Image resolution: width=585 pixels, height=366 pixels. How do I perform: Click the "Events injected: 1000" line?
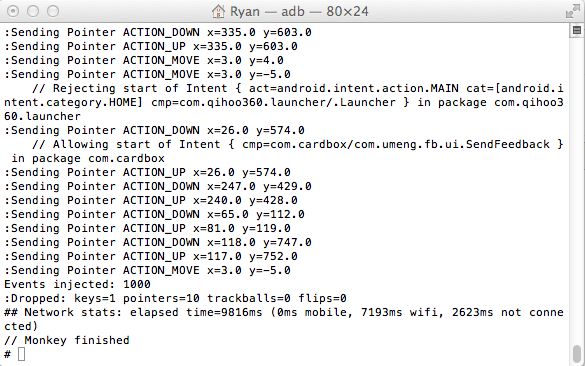(x=77, y=284)
